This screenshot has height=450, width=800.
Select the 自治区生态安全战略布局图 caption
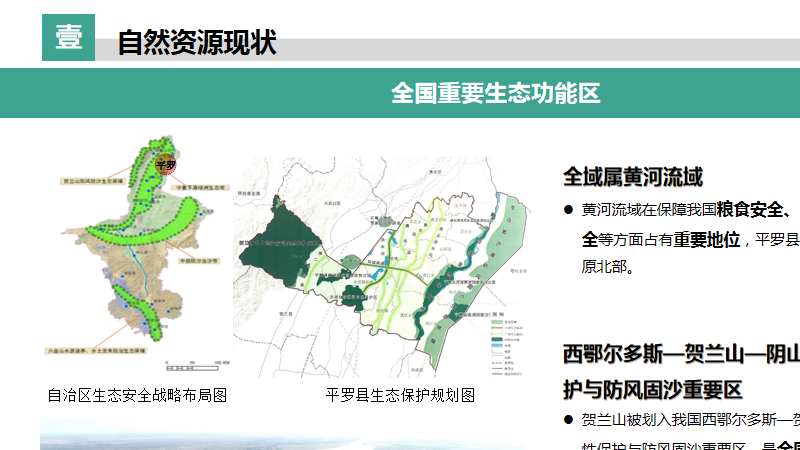click(137, 395)
